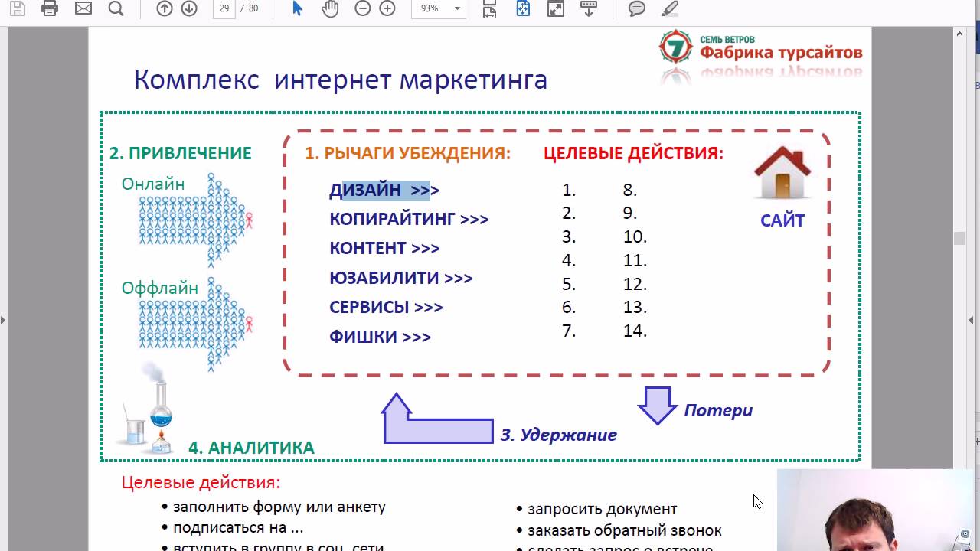980x551 pixels.
Task: Click the lab flask analytics image
Action: click(147, 407)
